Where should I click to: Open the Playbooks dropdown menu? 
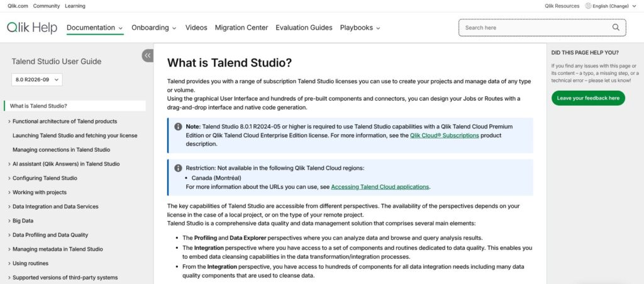tap(360, 28)
